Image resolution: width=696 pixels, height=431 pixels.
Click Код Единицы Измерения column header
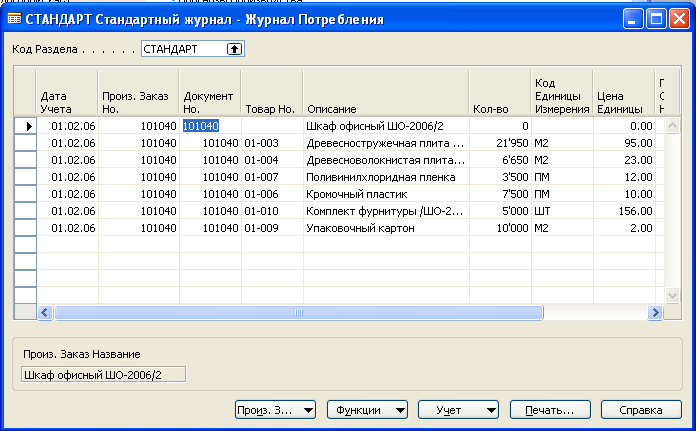tap(562, 92)
